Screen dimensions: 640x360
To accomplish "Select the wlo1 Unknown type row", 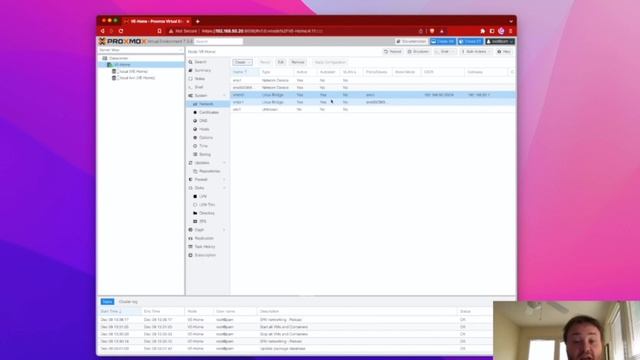I will point(373,109).
